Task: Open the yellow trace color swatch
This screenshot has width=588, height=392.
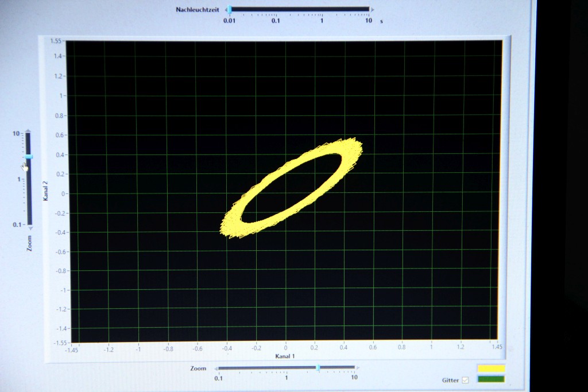Action: (x=491, y=368)
